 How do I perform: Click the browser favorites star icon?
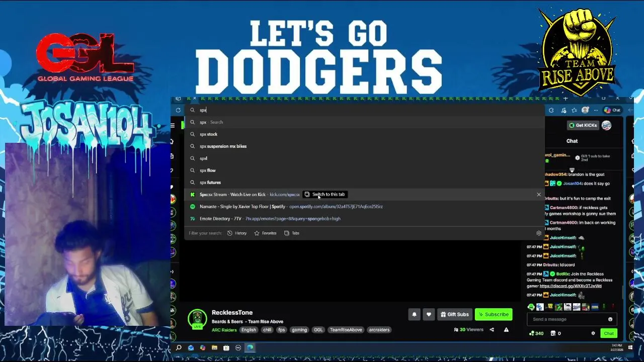point(574,110)
